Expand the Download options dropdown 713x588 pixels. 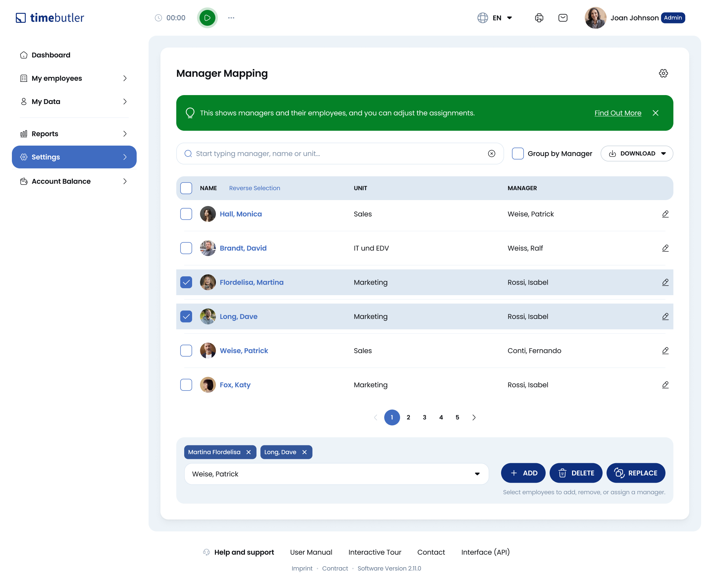tap(663, 154)
